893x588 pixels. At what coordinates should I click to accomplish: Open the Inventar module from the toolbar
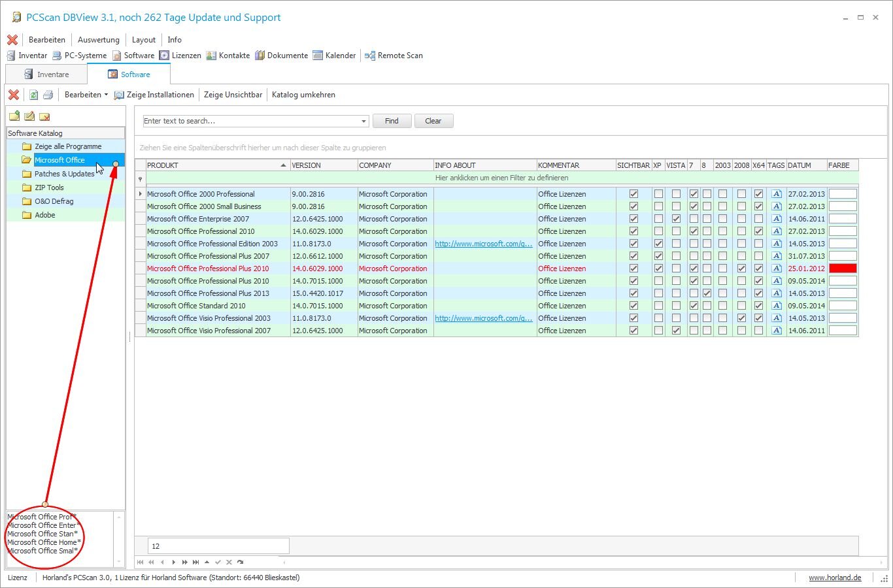27,56
